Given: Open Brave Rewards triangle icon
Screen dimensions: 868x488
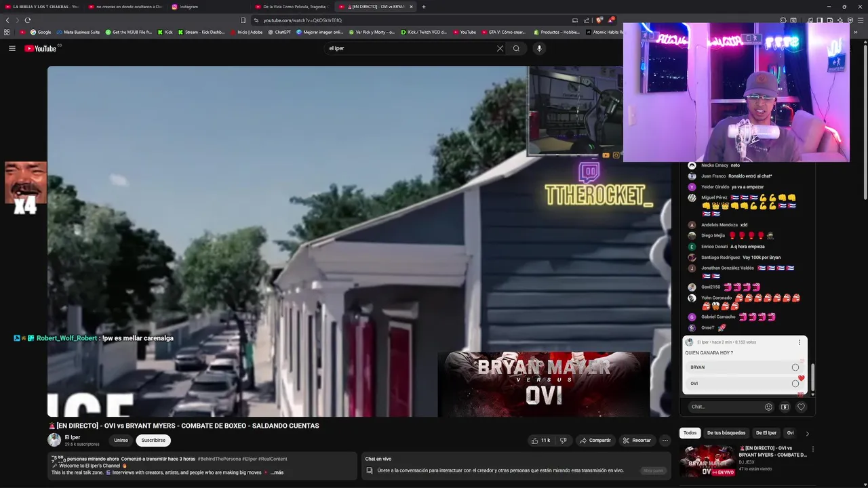Looking at the screenshot, I should click(610, 20).
